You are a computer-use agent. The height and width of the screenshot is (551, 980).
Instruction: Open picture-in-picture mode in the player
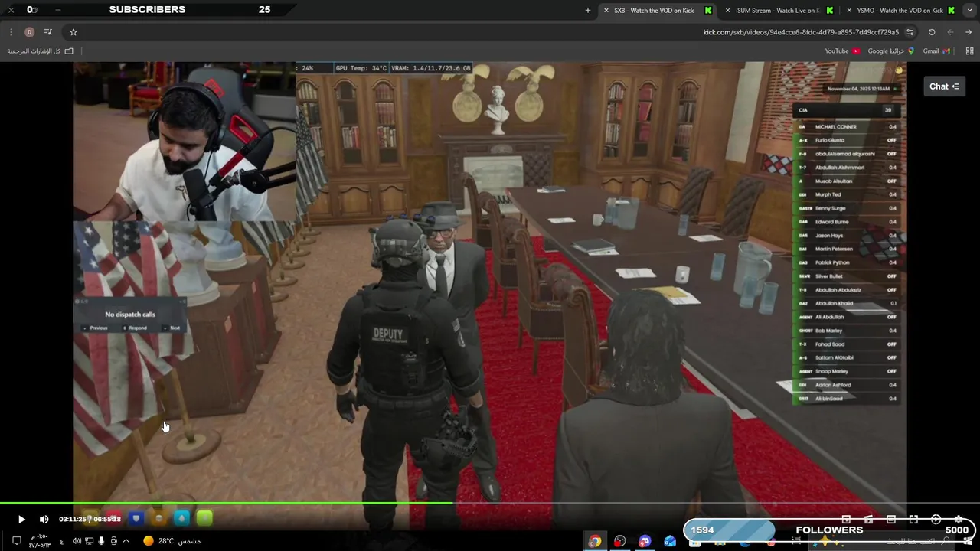(x=846, y=520)
